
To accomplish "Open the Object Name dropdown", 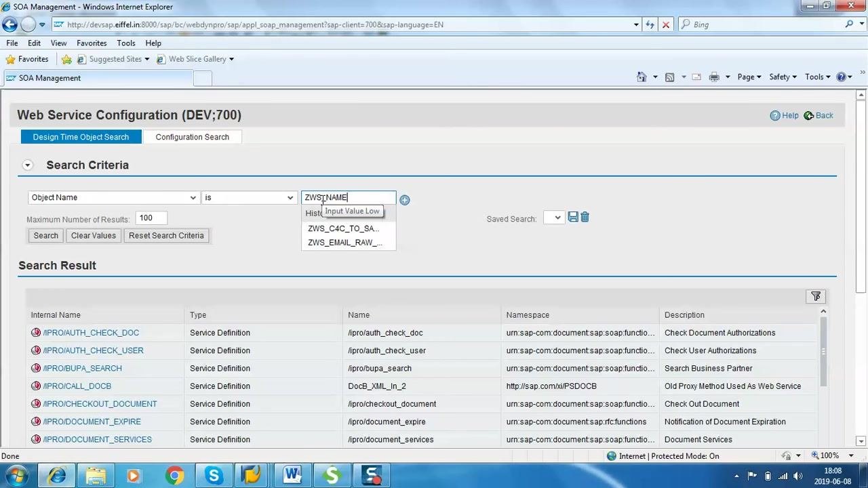I will (x=113, y=197).
